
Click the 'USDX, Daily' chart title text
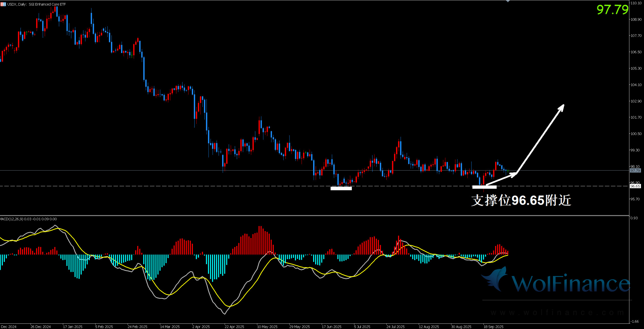[x=17, y=4]
